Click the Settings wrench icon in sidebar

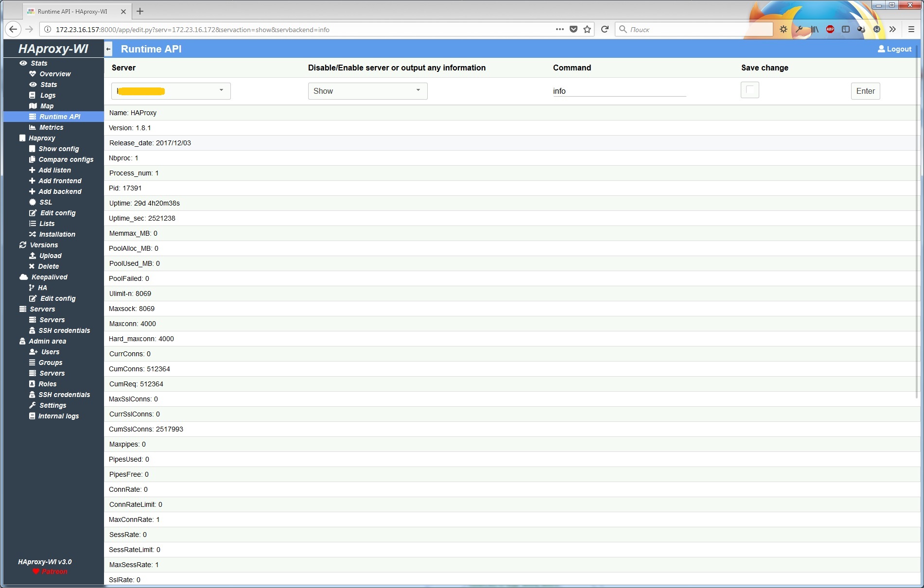click(33, 405)
